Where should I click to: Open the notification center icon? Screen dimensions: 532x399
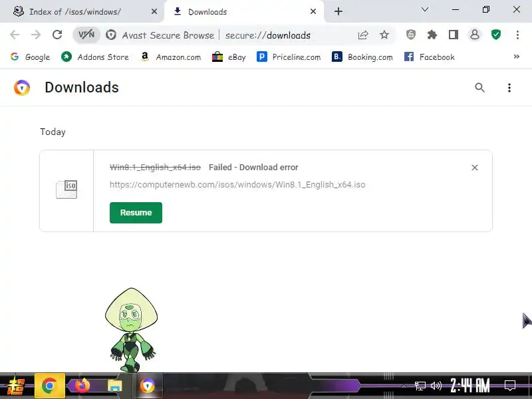[x=510, y=386]
